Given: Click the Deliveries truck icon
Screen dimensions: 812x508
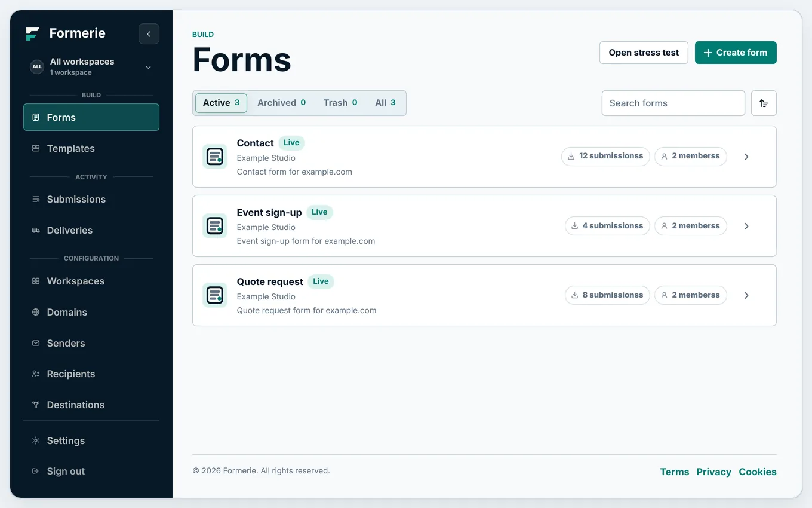Looking at the screenshot, I should [36, 230].
